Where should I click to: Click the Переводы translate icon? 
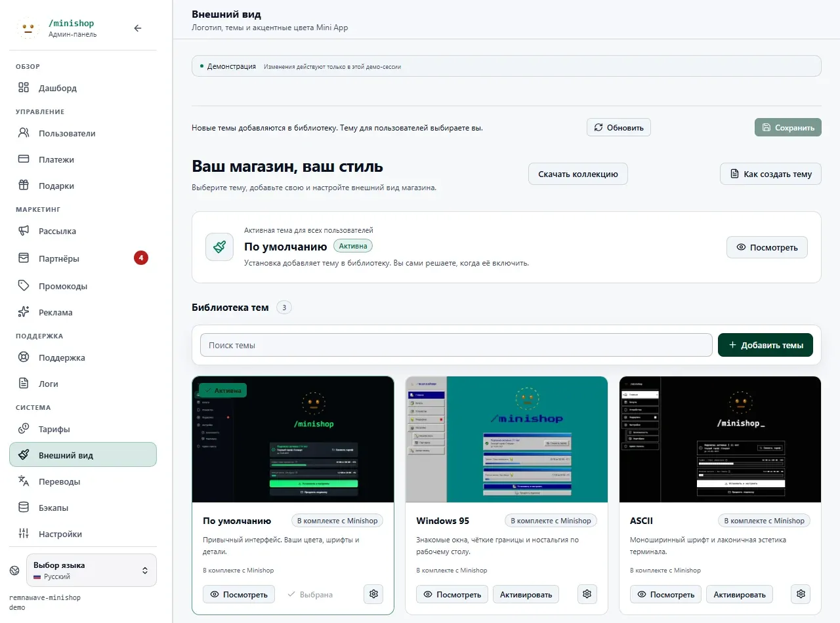pos(24,481)
